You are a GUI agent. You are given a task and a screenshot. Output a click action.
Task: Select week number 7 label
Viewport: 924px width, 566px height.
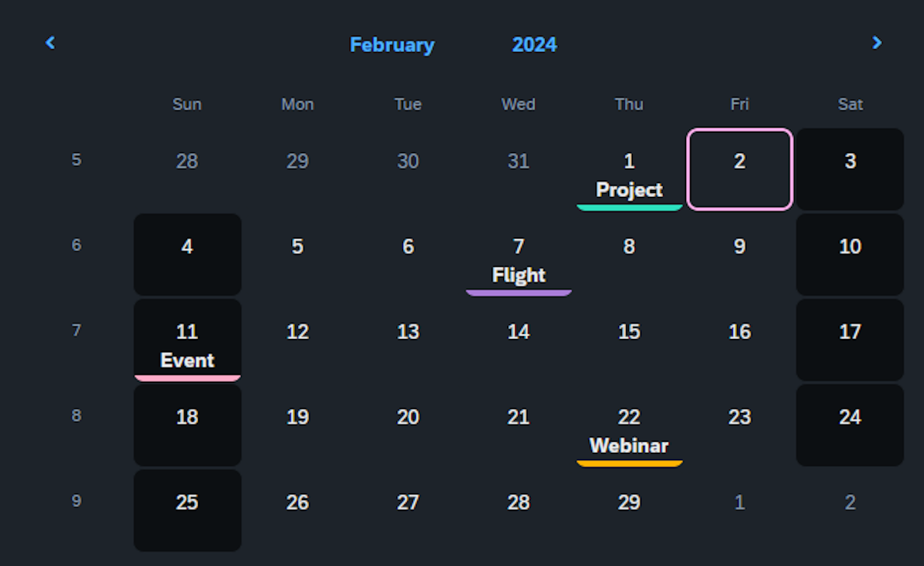76,330
